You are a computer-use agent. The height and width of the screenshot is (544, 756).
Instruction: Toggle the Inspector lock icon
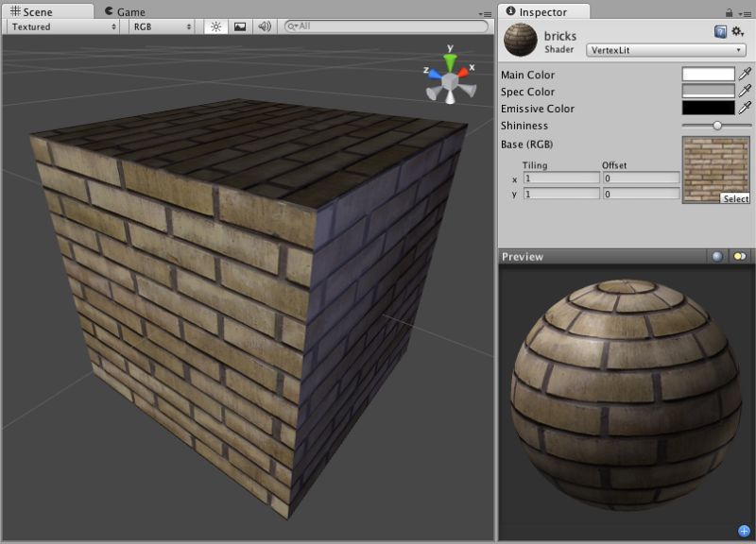tap(728, 12)
